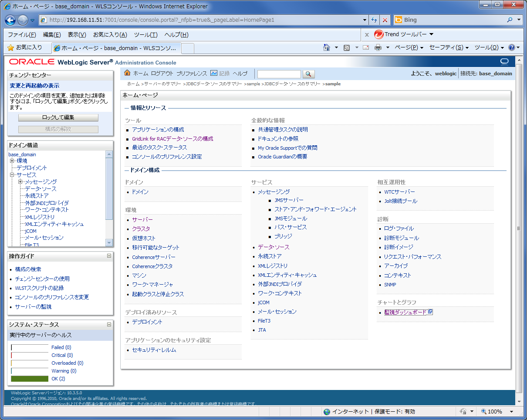
Task: Open the new blank tab button
Action: tap(187, 48)
